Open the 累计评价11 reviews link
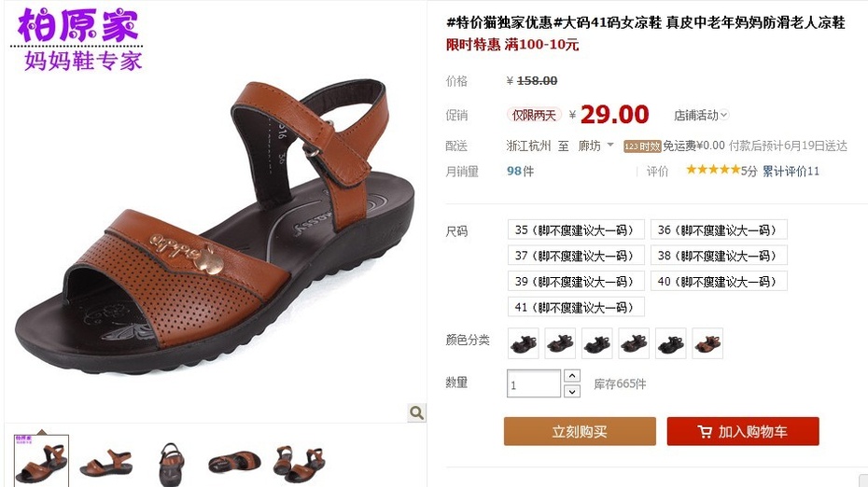Viewport: 868px width, 487px height. tap(791, 171)
